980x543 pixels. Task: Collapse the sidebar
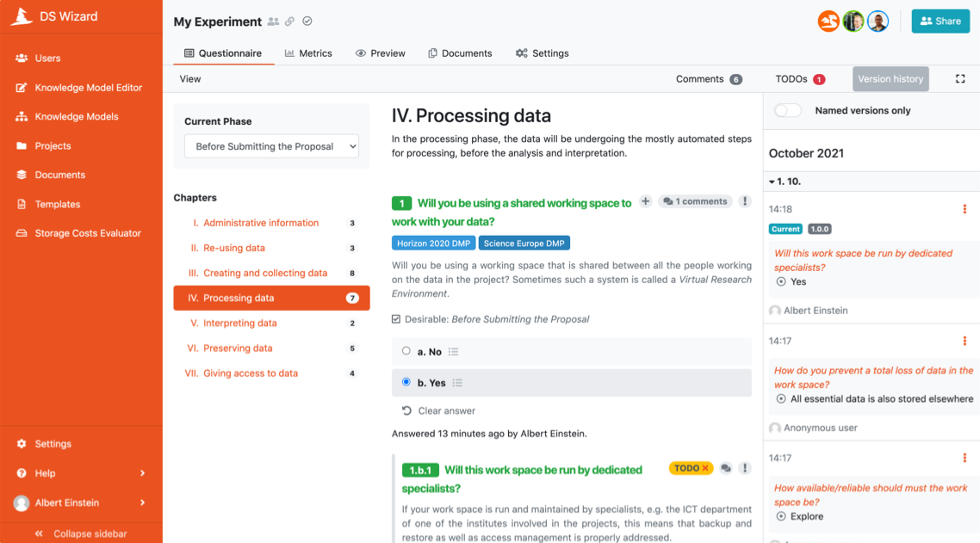[x=81, y=534]
